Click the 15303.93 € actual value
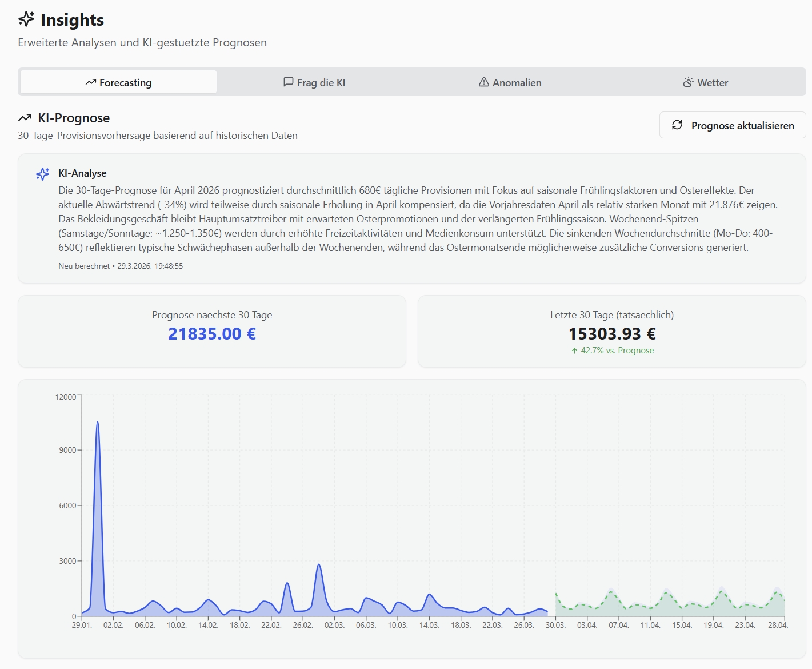Image resolution: width=812 pixels, height=669 pixels. (x=612, y=334)
